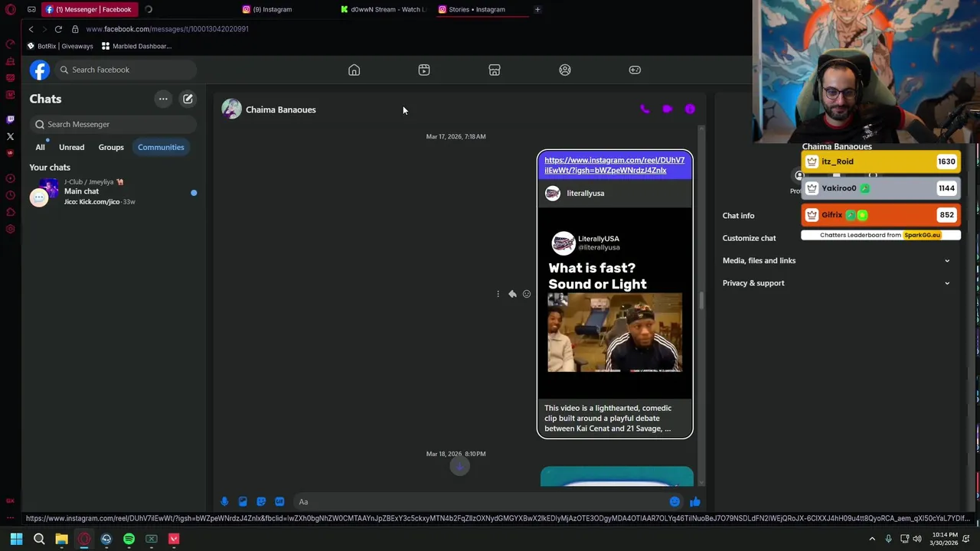Choose a GIF from the composer
The height and width of the screenshot is (551, 980).
pos(279,502)
